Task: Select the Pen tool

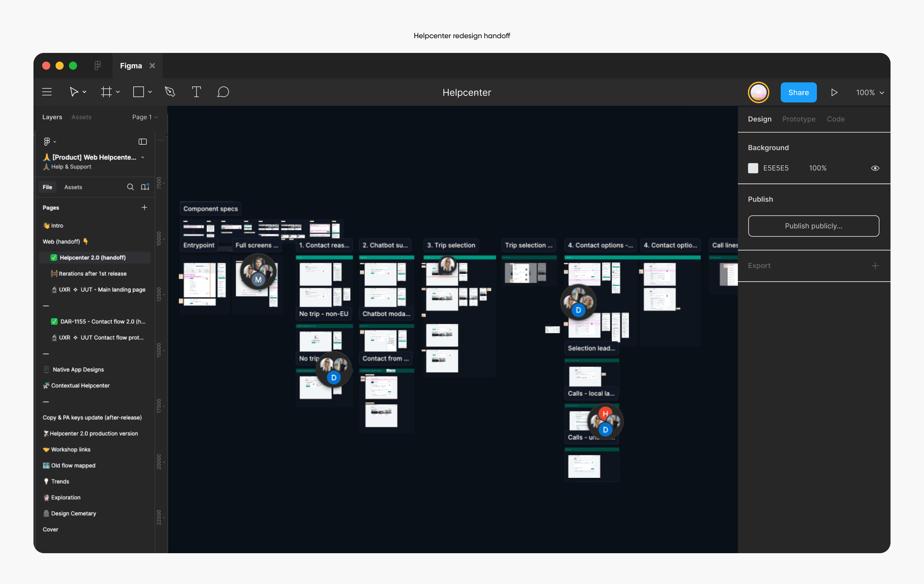Action: pyautogui.click(x=170, y=92)
